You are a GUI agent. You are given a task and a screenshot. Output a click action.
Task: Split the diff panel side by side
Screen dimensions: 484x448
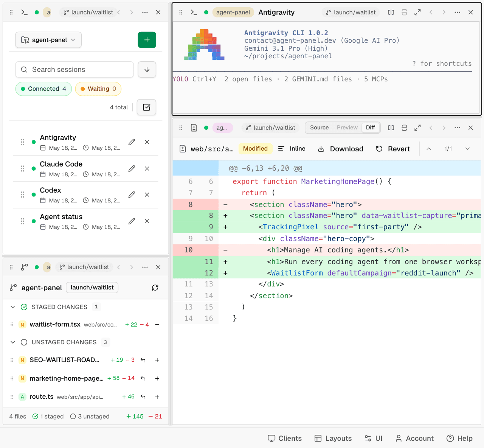(391, 128)
